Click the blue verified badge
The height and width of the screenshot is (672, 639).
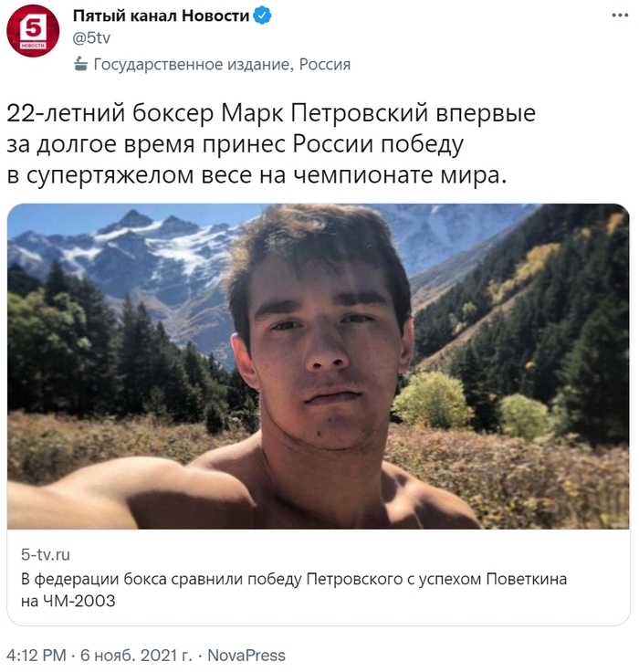coord(262,16)
